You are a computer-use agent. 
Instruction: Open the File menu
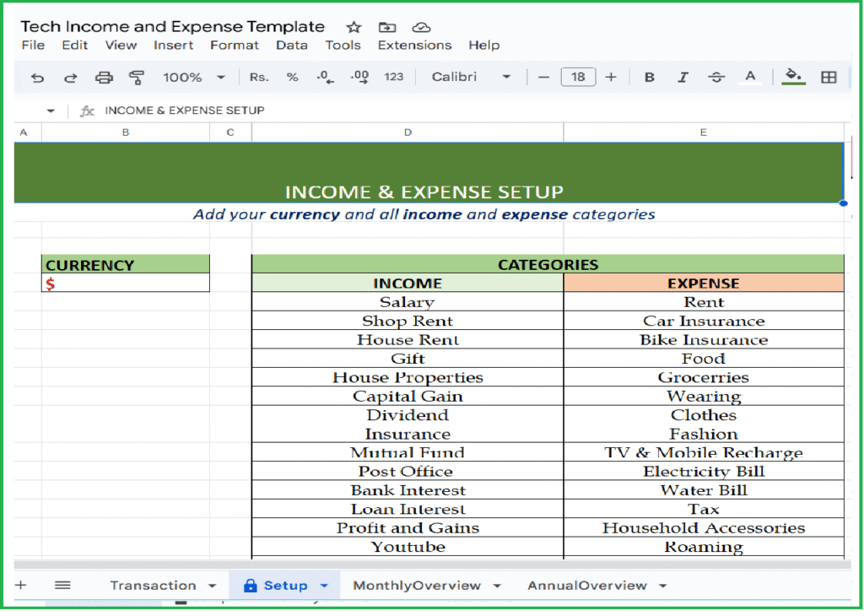point(33,46)
